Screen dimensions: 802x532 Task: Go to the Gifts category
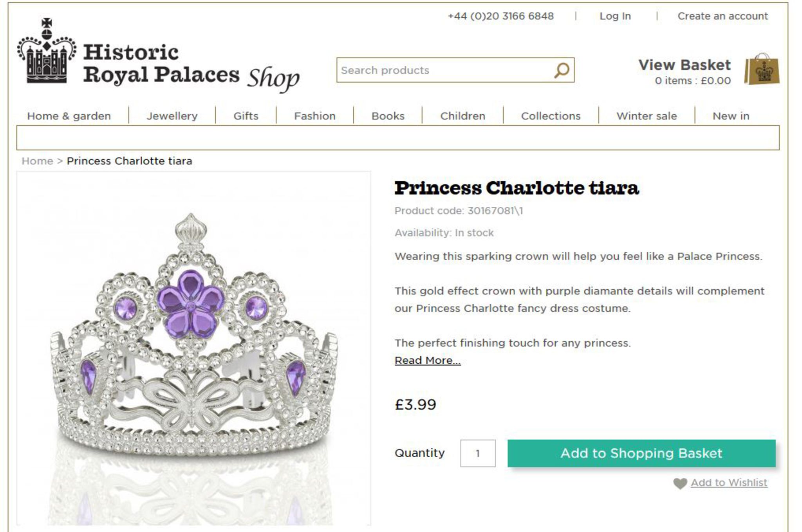[x=246, y=116]
